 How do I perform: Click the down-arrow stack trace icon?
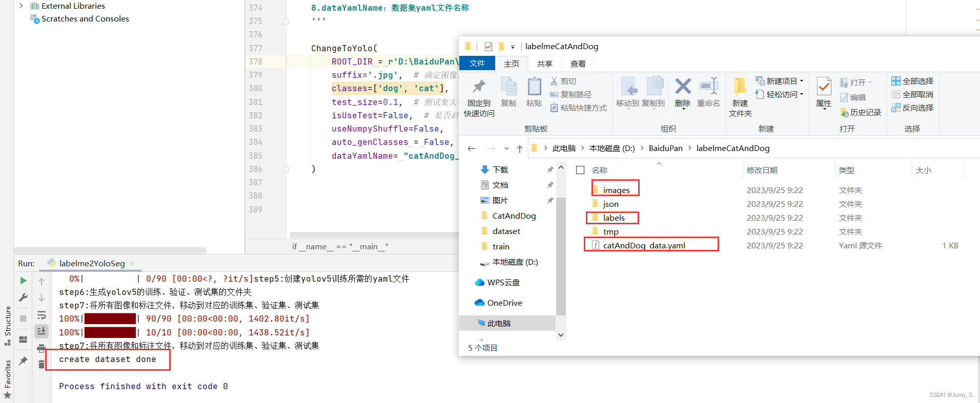(42, 298)
